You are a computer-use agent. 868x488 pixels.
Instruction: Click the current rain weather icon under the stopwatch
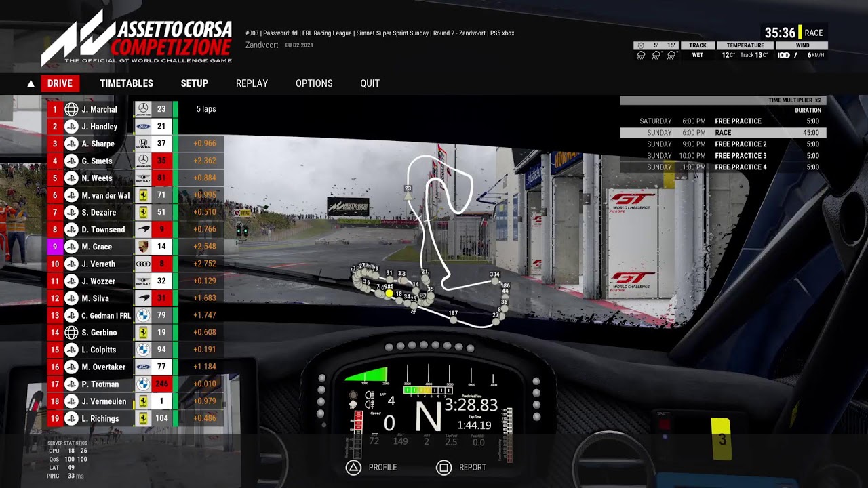click(641, 56)
